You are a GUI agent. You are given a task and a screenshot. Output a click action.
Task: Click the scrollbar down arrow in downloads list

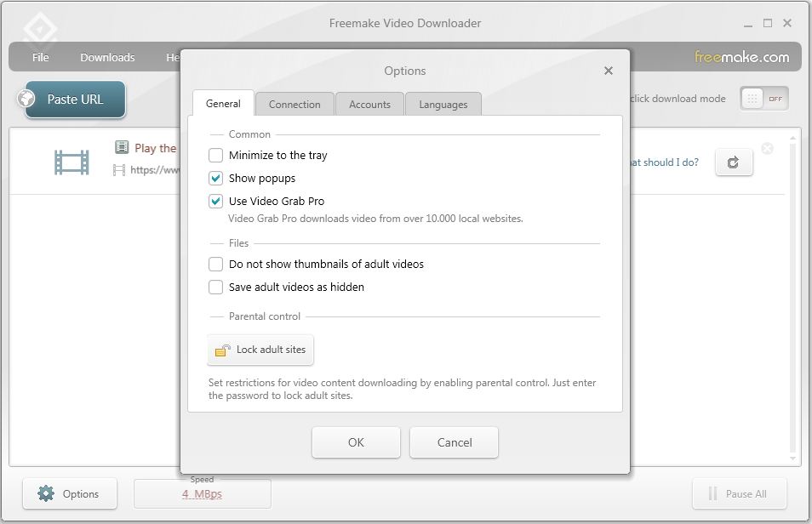point(792,458)
